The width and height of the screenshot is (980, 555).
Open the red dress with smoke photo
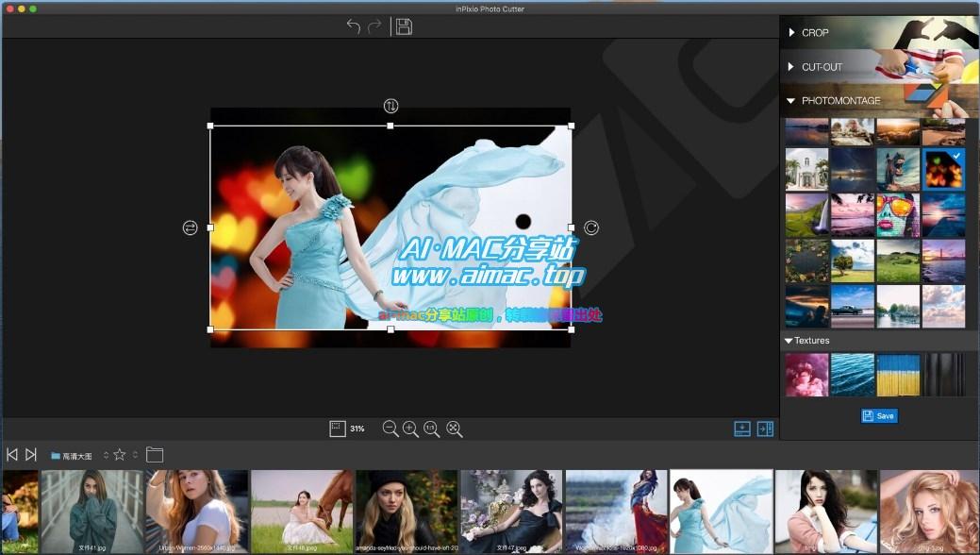click(x=616, y=512)
